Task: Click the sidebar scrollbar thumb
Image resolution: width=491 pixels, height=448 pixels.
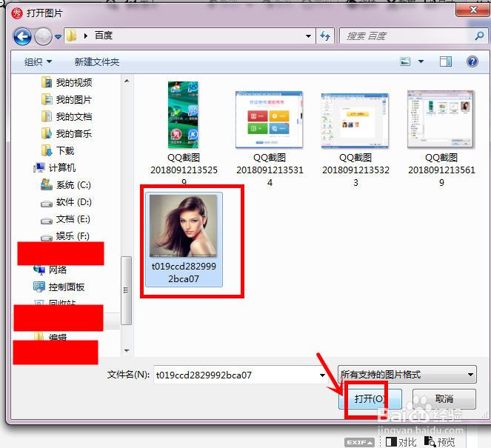Action: coord(126,290)
